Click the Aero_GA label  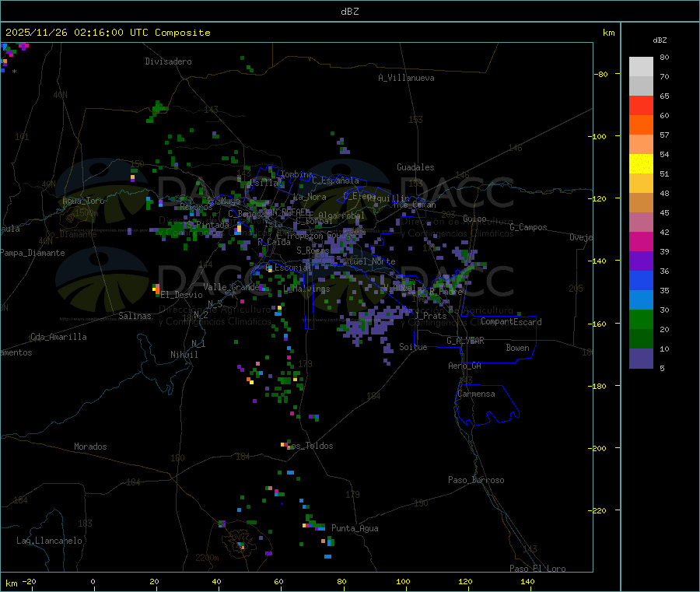pyautogui.click(x=465, y=366)
